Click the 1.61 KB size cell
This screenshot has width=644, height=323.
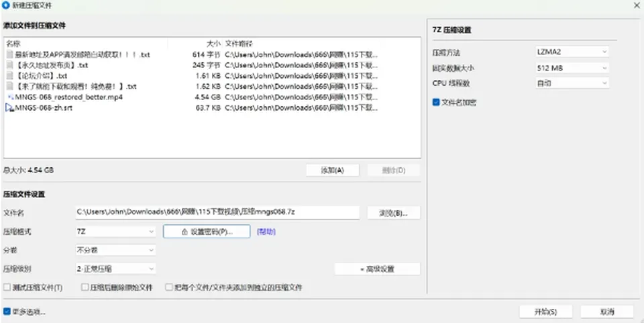208,76
